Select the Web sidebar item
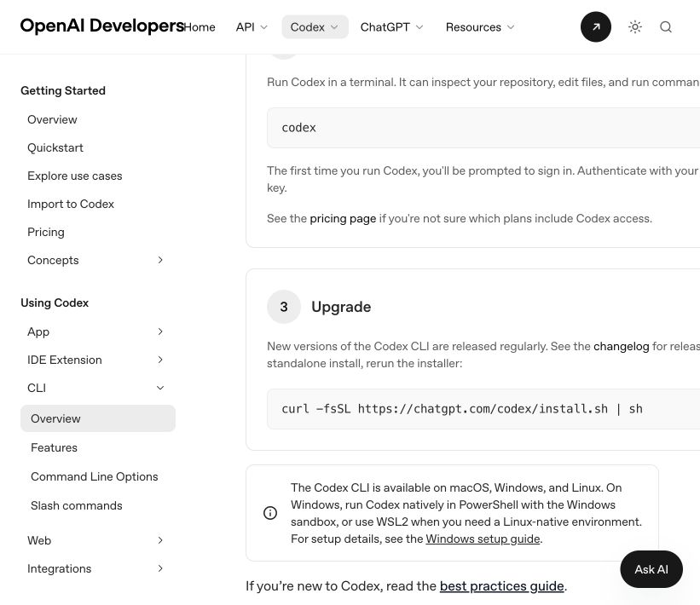 pos(39,540)
